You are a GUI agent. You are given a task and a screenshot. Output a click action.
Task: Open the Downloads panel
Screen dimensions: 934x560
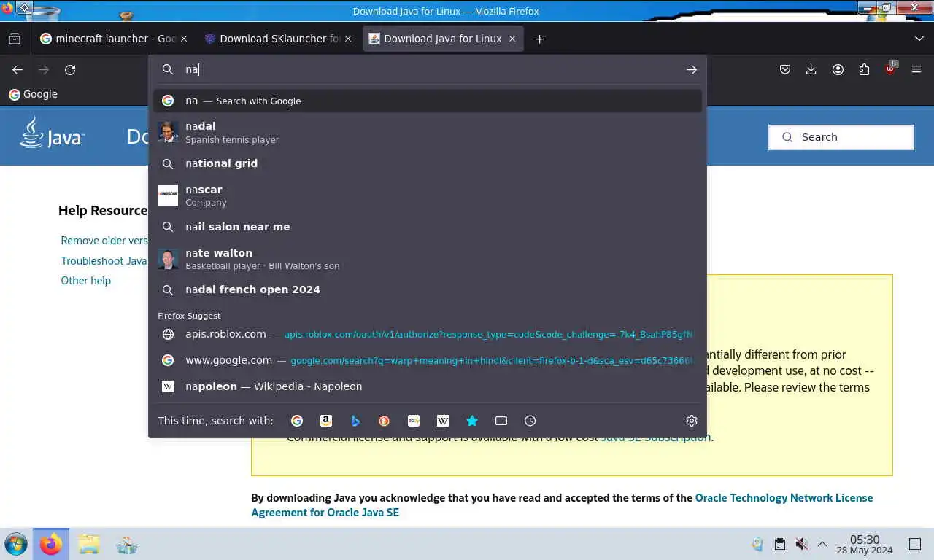(811, 69)
